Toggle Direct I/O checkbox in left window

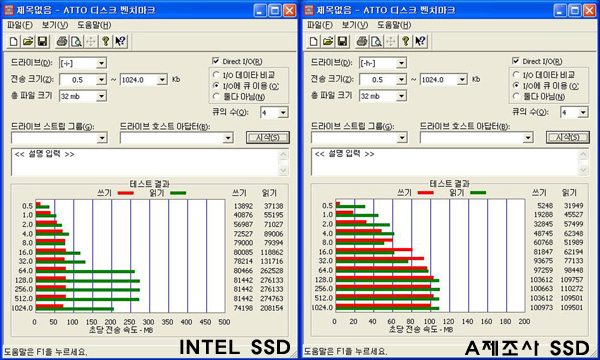click(216, 61)
